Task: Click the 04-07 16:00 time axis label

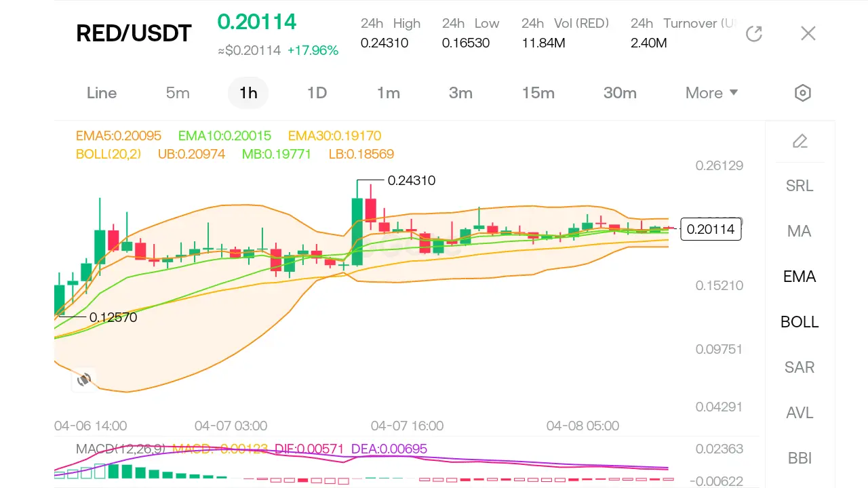Action: click(407, 426)
